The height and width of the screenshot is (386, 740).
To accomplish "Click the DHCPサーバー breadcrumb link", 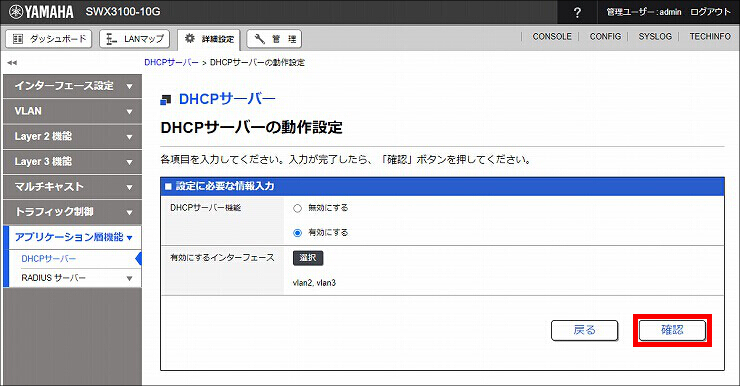I will (171, 62).
